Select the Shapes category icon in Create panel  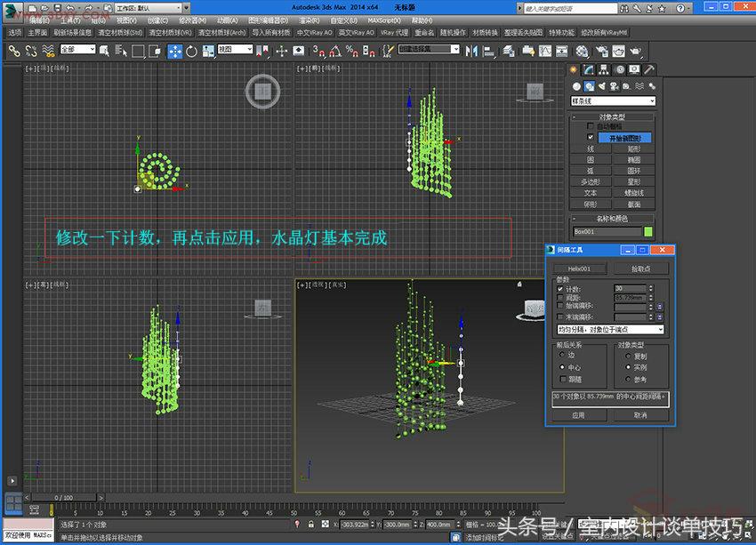pyautogui.click(x=589, y=86)
